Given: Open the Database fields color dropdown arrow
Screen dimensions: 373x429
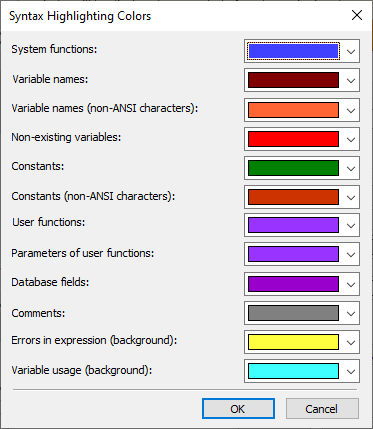Looking at the screenshot, I should 351,284.
